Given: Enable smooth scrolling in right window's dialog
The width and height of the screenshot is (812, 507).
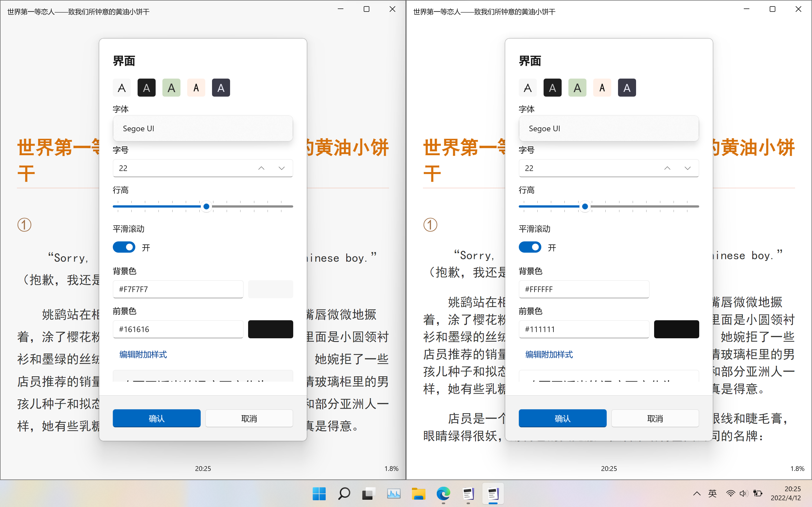Looking at the screenshot, I should [530, 247].
